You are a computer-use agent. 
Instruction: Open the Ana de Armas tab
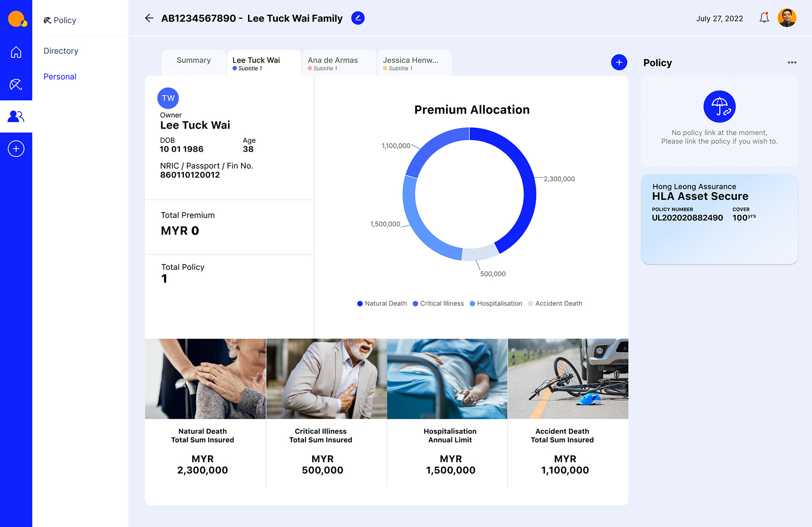[x=332, y=63]
